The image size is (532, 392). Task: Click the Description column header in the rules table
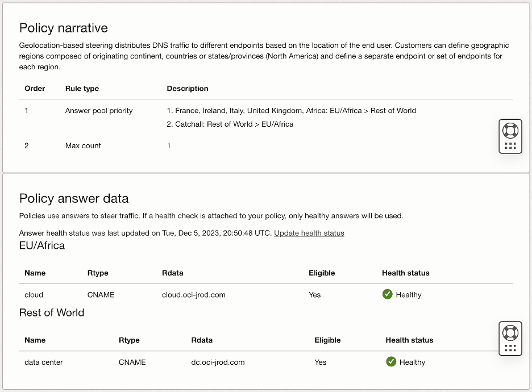tap(188, 89)
